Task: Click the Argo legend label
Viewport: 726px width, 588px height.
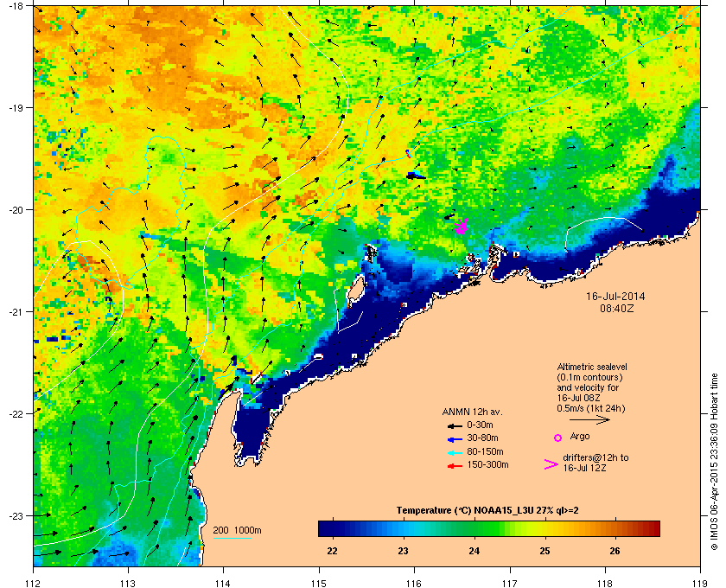Action: point(580,437)
